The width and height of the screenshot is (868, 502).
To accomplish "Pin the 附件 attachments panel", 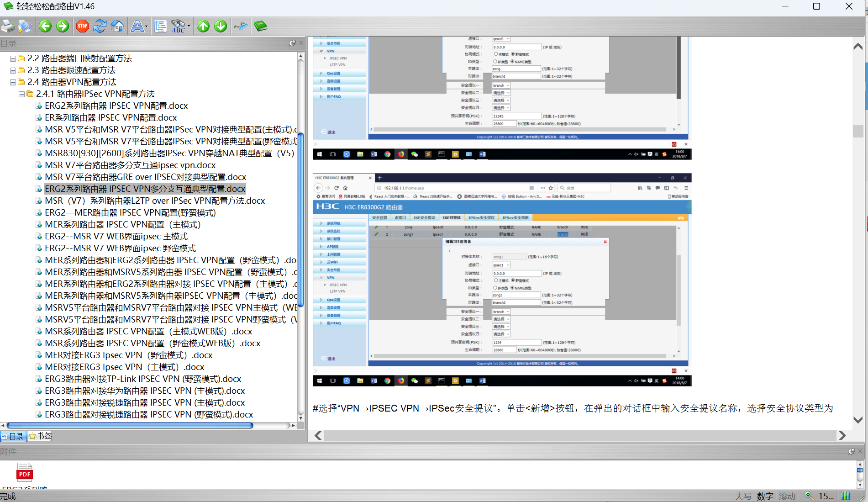I will (x=852, y=451).
